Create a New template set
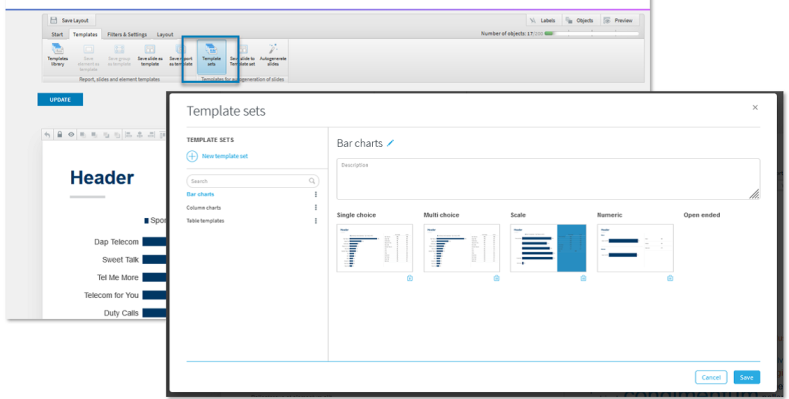The width and height of the screenshot is (789, 399). [217, 156]
